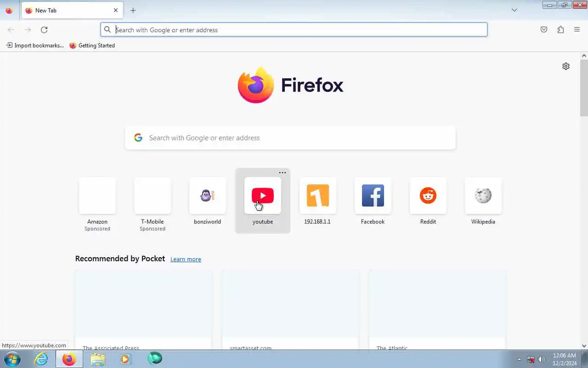Open the green round taskbar app icon
The width and height of the screenshot is (588, 368).
(x=155, y=359)
